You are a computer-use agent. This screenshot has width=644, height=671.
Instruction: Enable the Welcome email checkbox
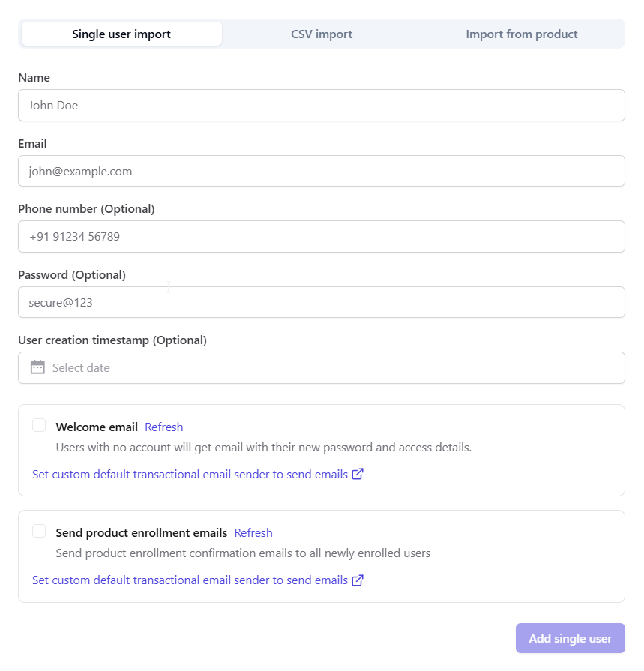point(39,426)
